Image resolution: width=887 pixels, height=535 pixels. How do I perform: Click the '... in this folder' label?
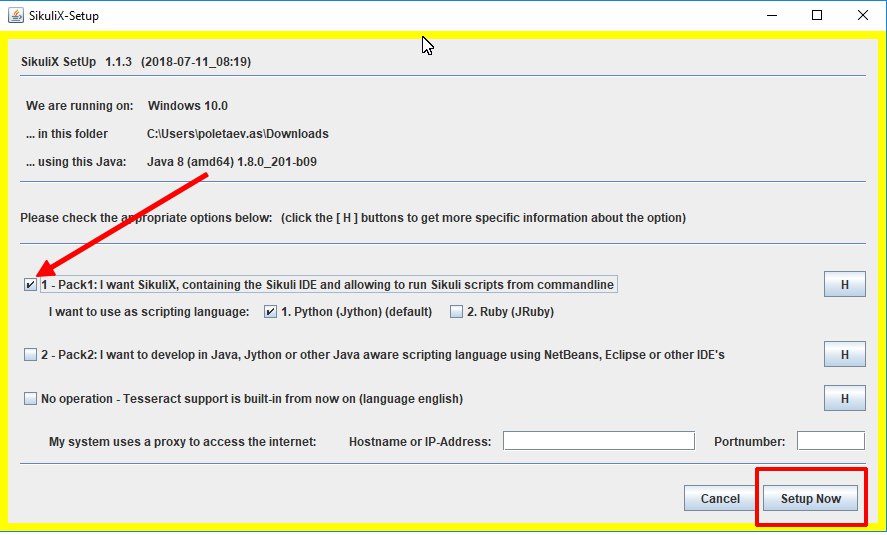pyautogui.click(x=67, y=134)
